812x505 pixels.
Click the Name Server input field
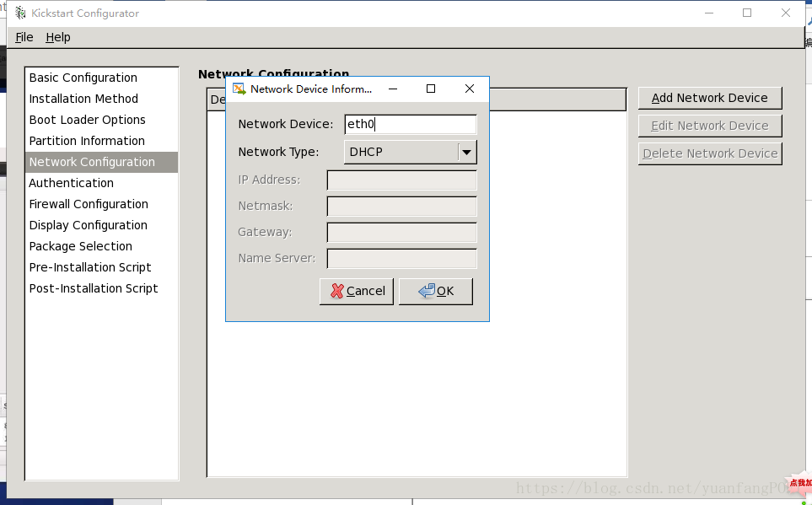click(x=402, y=259)
